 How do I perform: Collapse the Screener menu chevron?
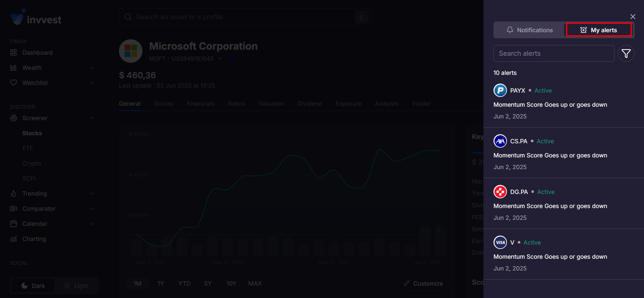click(x=92, y=118)
